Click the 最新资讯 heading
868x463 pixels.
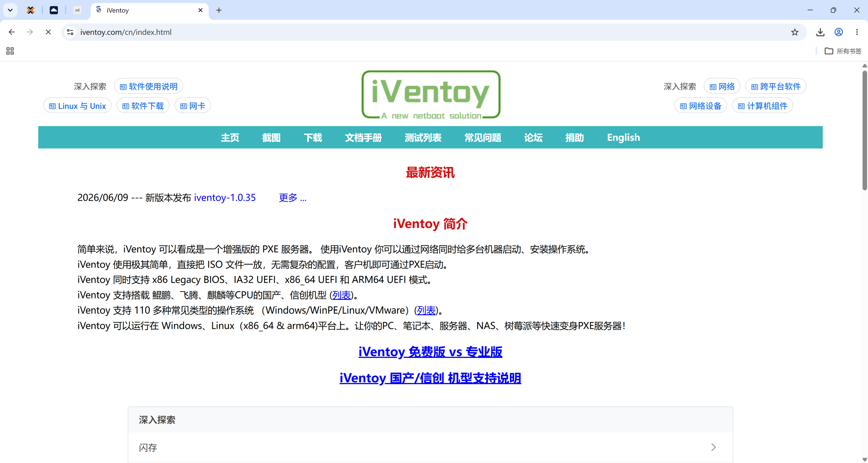[430, 172]
